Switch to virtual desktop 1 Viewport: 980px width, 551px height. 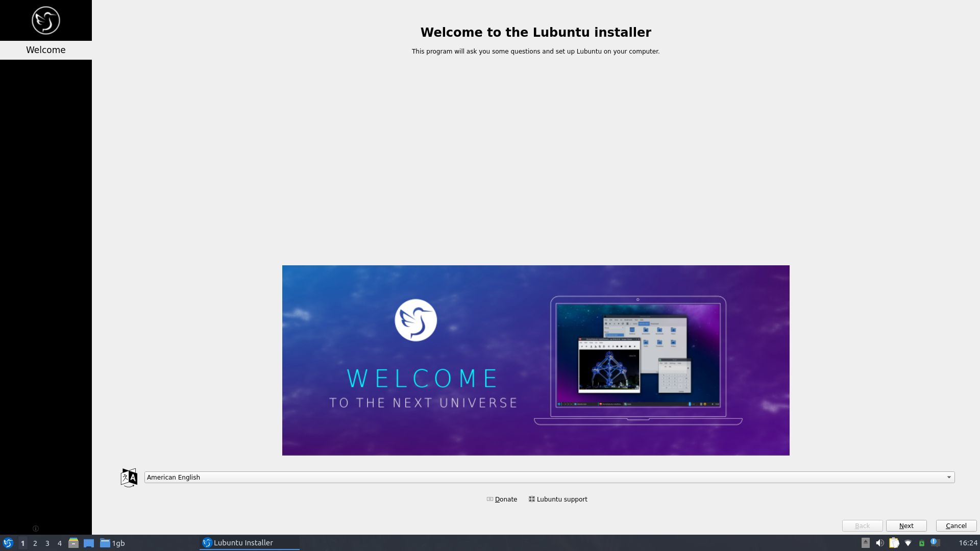[x=22, y=543]
